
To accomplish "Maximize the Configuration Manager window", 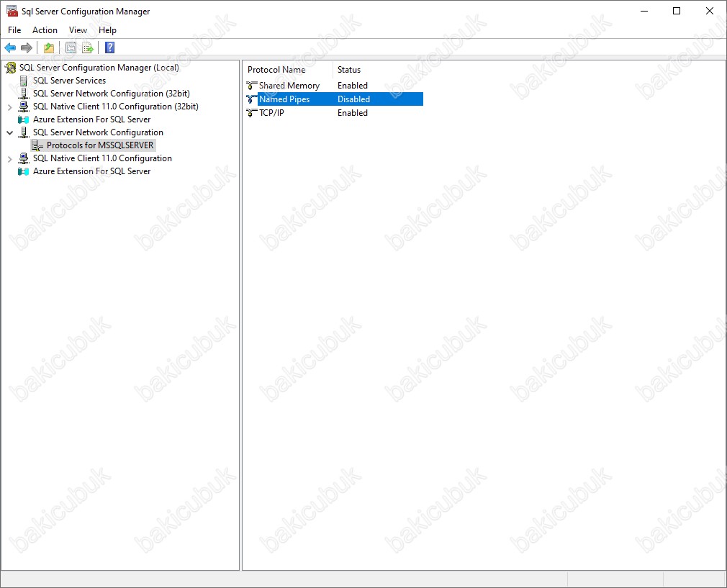I will [677, 11].
